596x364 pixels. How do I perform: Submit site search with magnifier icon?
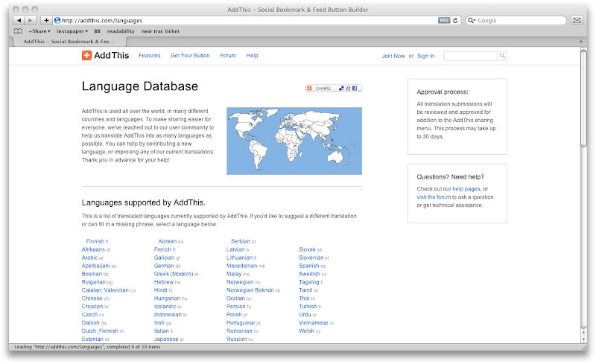(x=502, y=56)
